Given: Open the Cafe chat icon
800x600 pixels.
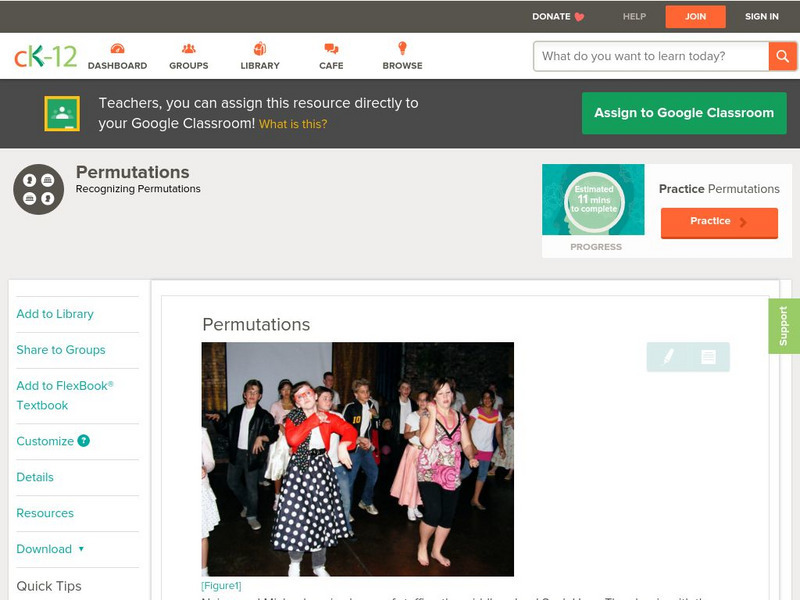Looking at the screenshot, I should pos(331,49).
